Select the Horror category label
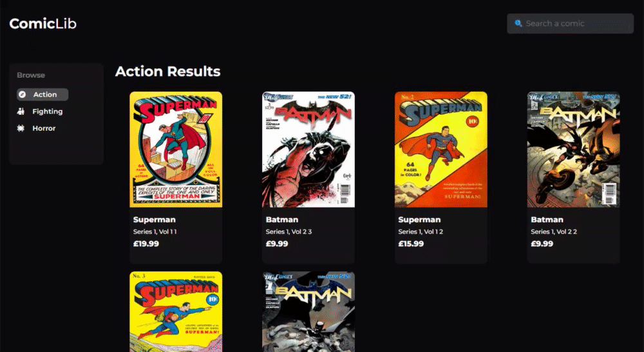Viewport: 644px width, 352px height. point(44,128)
